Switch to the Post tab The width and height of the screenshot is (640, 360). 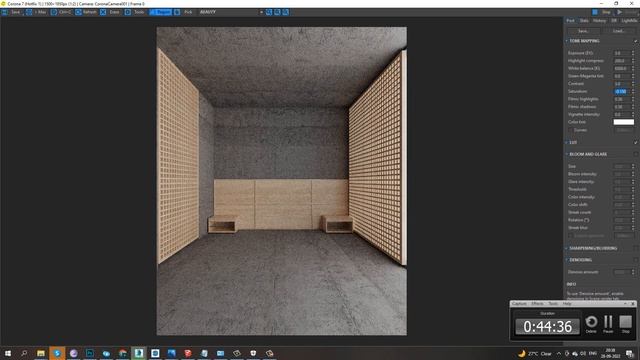pos(570,20)
